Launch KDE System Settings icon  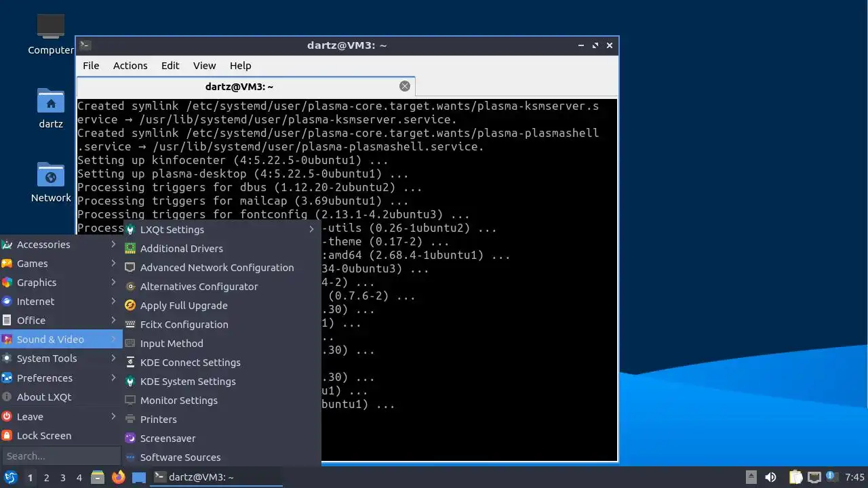(x=130, y=382)
